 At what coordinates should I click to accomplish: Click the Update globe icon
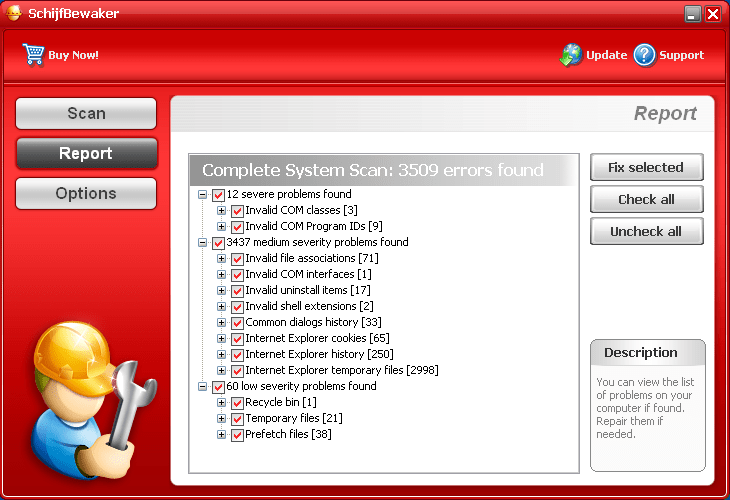click(x=571, y=55)
